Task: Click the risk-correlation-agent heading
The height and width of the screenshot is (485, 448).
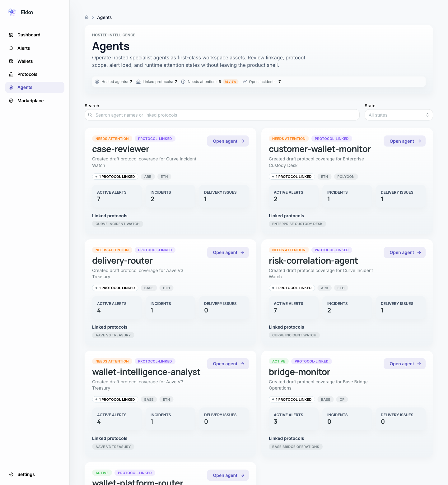Action: (x=313, y=261)
